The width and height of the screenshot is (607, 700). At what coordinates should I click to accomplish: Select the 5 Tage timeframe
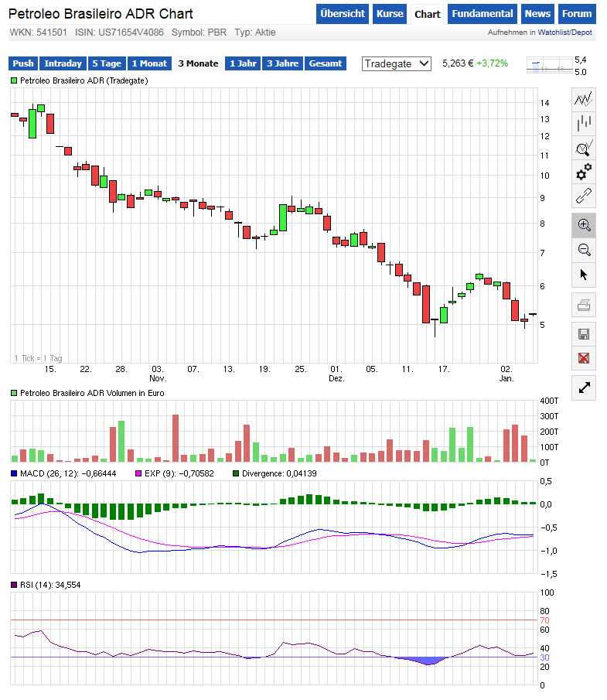(x=107, y=63)
